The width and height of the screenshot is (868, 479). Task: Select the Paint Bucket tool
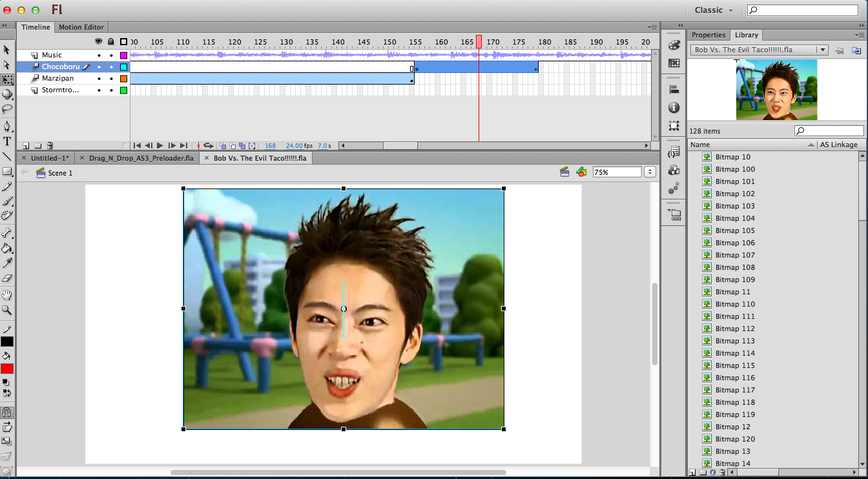[x=7, y=249]
